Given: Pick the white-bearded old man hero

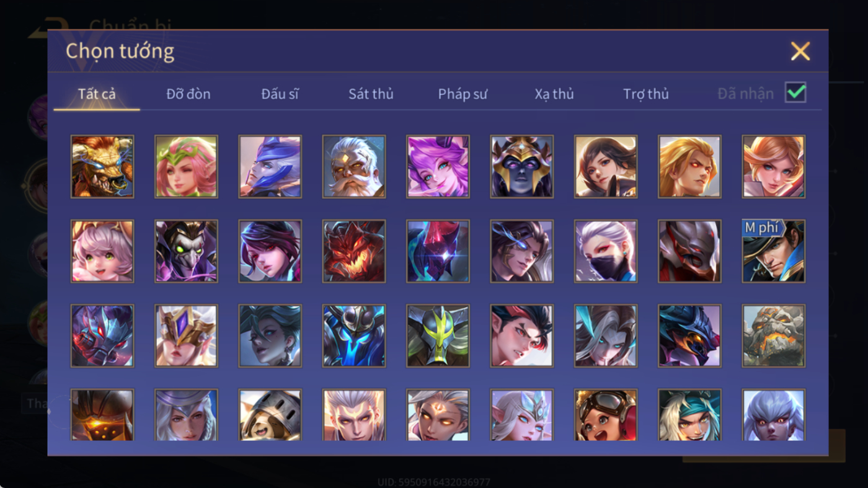Looking at the screenshot, I should (354, 167).
